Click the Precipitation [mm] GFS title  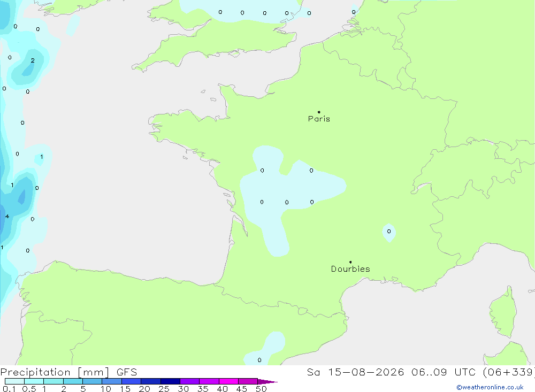click(x=68, y=372)
